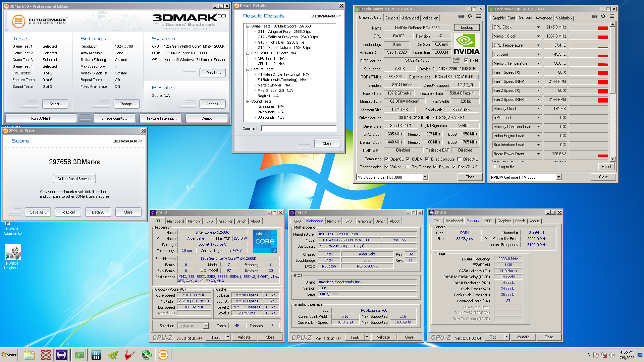
Task: Click sensors list scrollbar down arrow
Action: [612, 159]
